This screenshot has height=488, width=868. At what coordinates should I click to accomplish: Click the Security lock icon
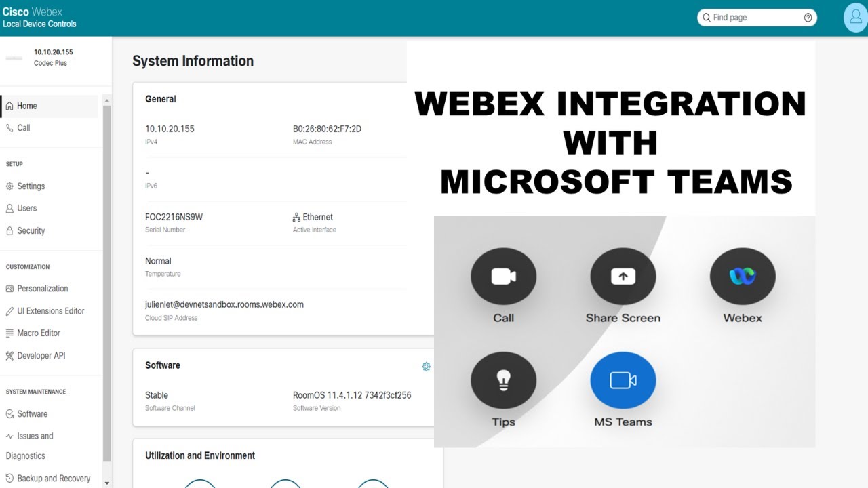coord(9,231)
